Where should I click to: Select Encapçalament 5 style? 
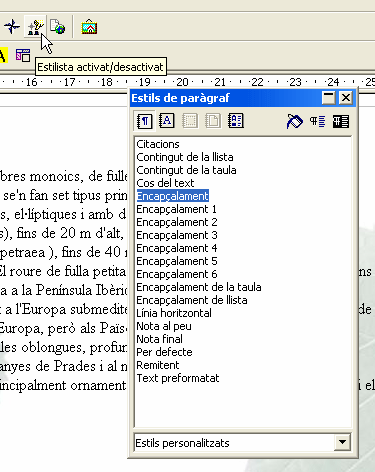(177, 261)
